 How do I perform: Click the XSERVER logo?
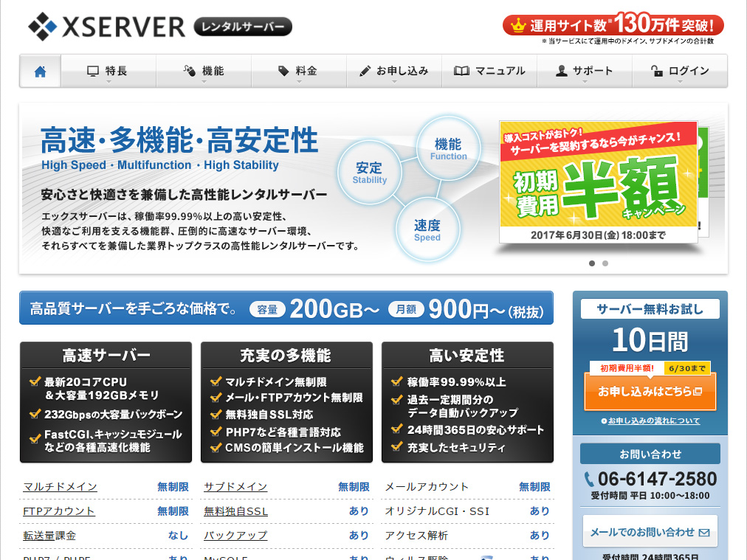[x=107, y=27]
